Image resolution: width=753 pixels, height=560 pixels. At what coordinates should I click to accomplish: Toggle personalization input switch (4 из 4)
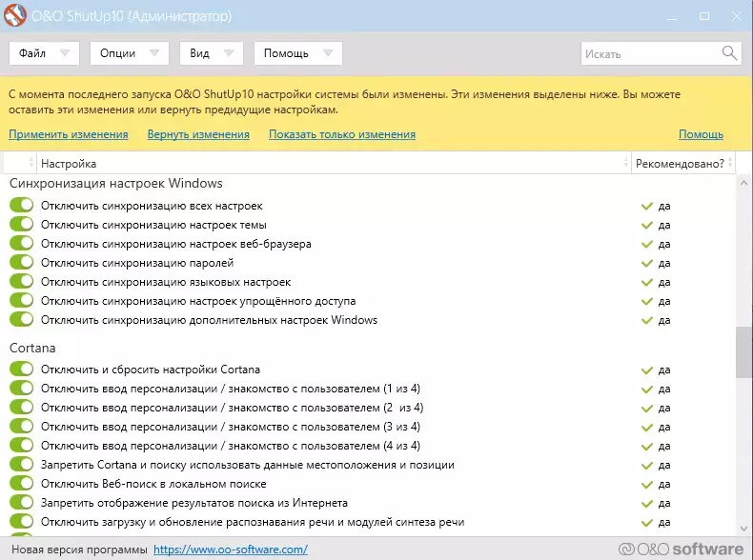22,445
